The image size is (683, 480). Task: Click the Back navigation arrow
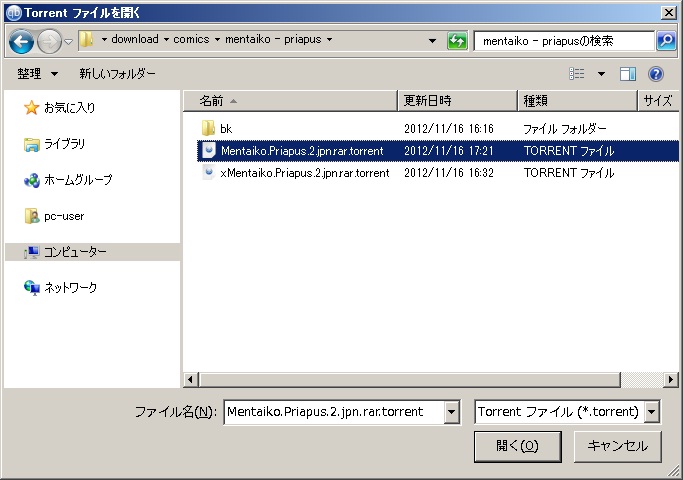pos(21,41)
